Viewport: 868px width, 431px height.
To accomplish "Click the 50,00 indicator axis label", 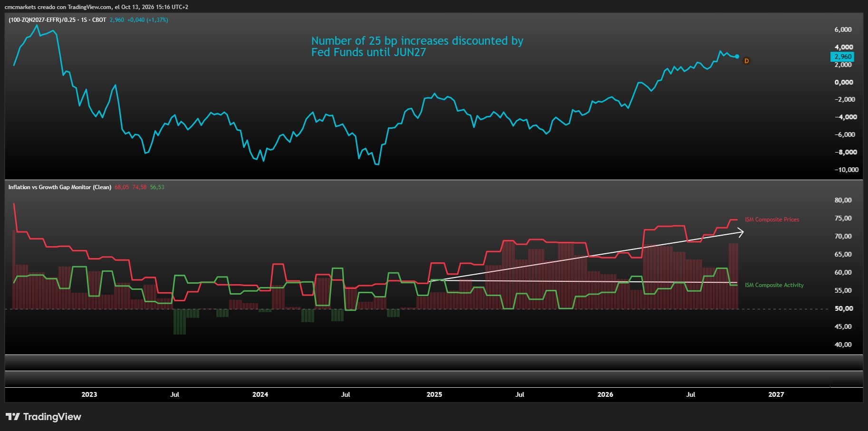I will (843, 308).
